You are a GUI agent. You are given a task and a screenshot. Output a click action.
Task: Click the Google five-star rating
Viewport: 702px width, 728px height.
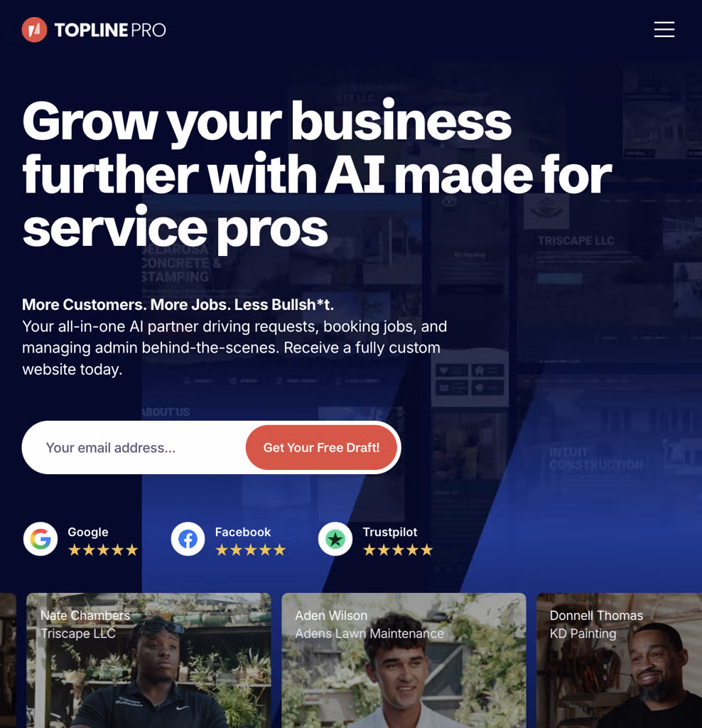tap(103, 550)
